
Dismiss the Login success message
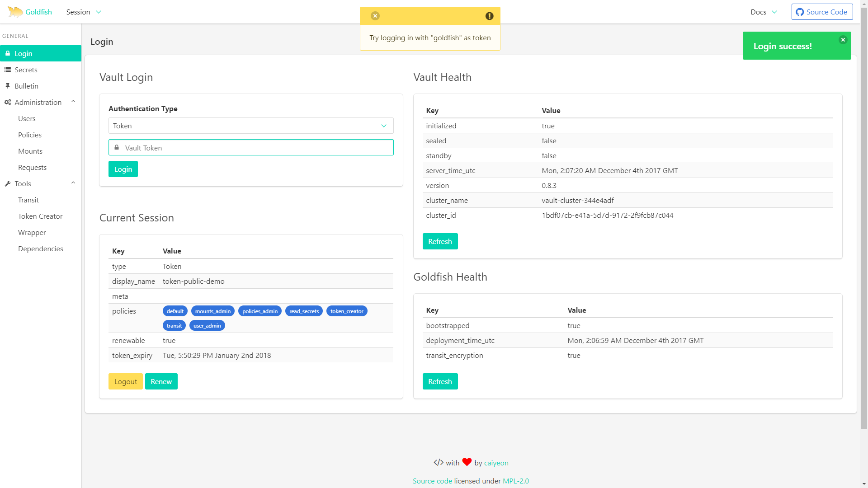pos(843,40)
